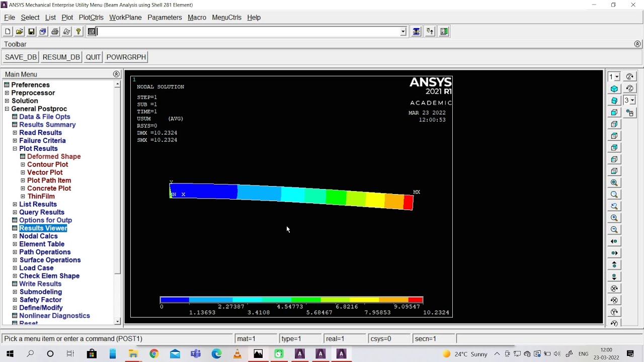Click the Reset Picking icon
The image size is (644, 362).
[x=430, y=32]
